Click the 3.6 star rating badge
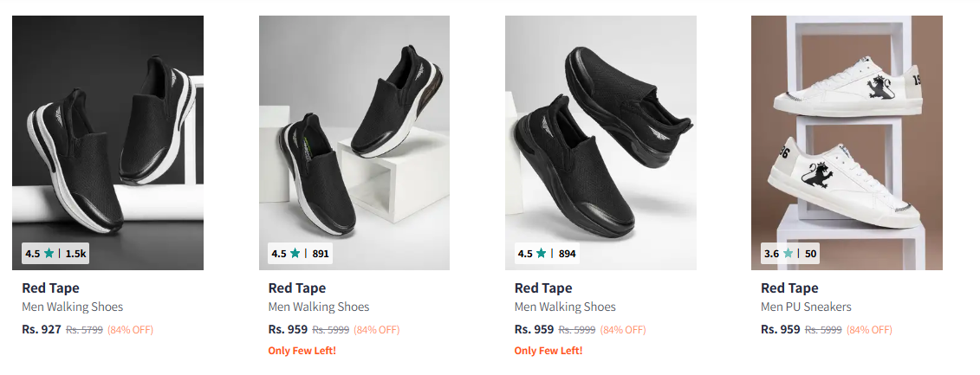Screen dimensions: 980x375 [790, 254]
